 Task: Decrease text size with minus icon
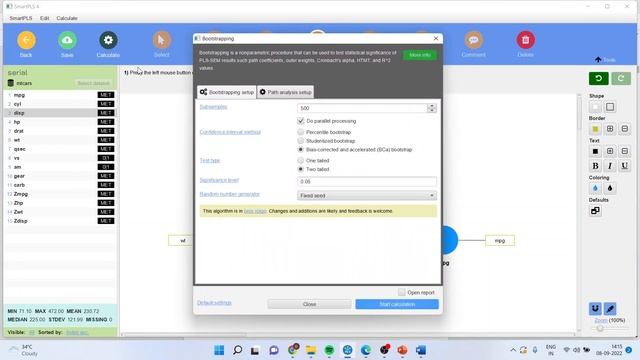[624, 151]
